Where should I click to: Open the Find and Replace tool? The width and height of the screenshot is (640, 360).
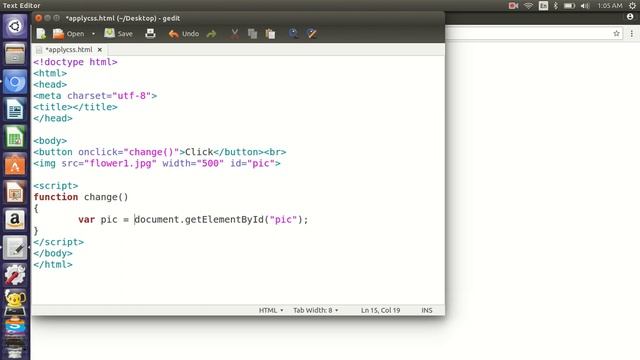(x=312, y=34)
